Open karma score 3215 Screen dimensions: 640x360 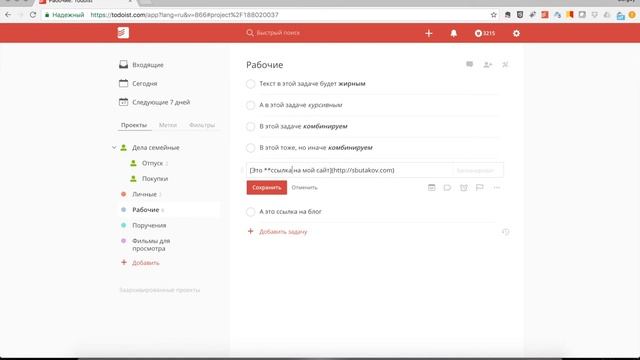[x=485, y=33]
